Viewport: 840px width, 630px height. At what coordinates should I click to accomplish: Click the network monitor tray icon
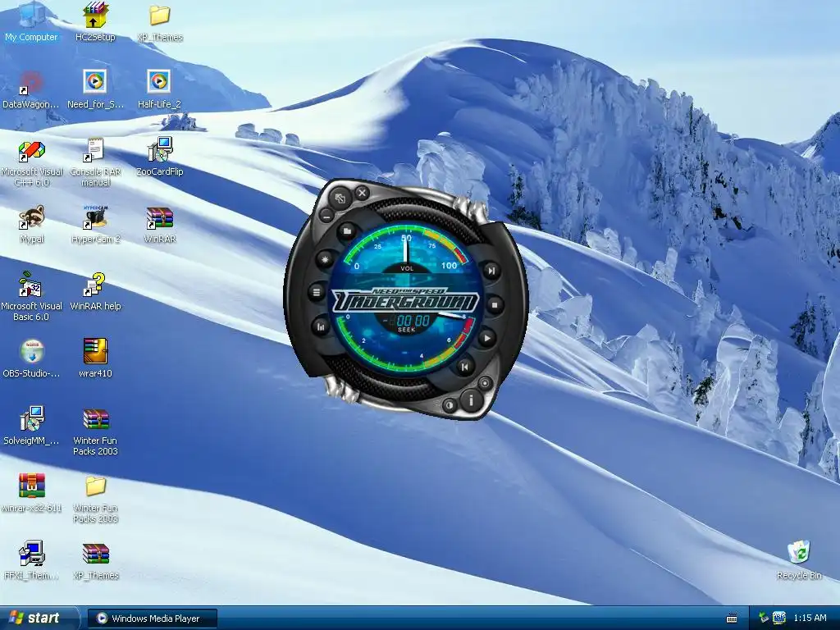click(779, 618)
